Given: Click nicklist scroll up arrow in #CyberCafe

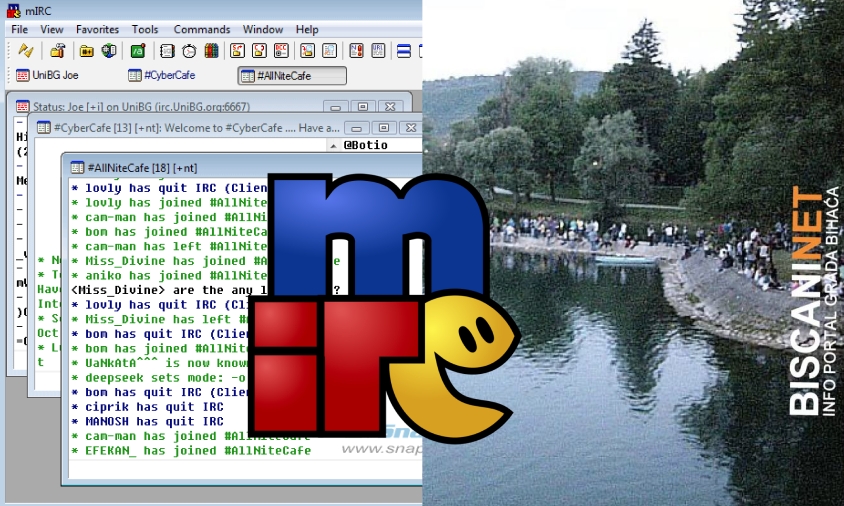Looking at the screenshot, I should (333, 145).
